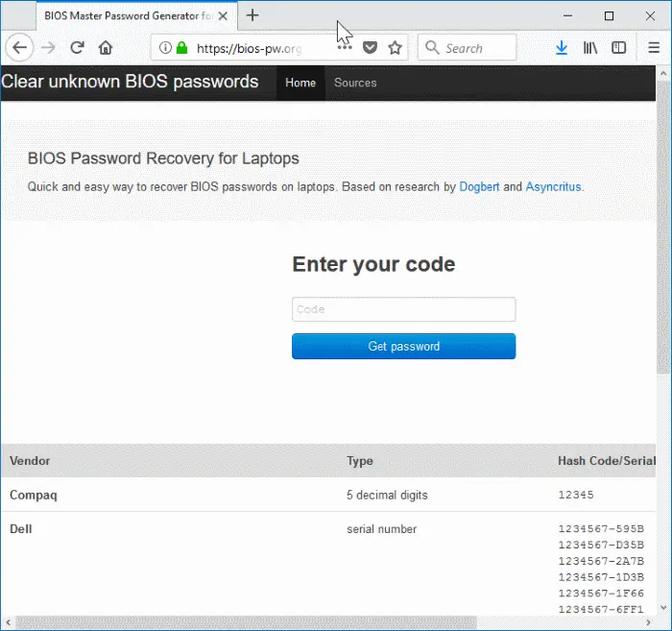
Task: Select the 12345 hash code
Action: pyautogui.click(x=576, y=495)
